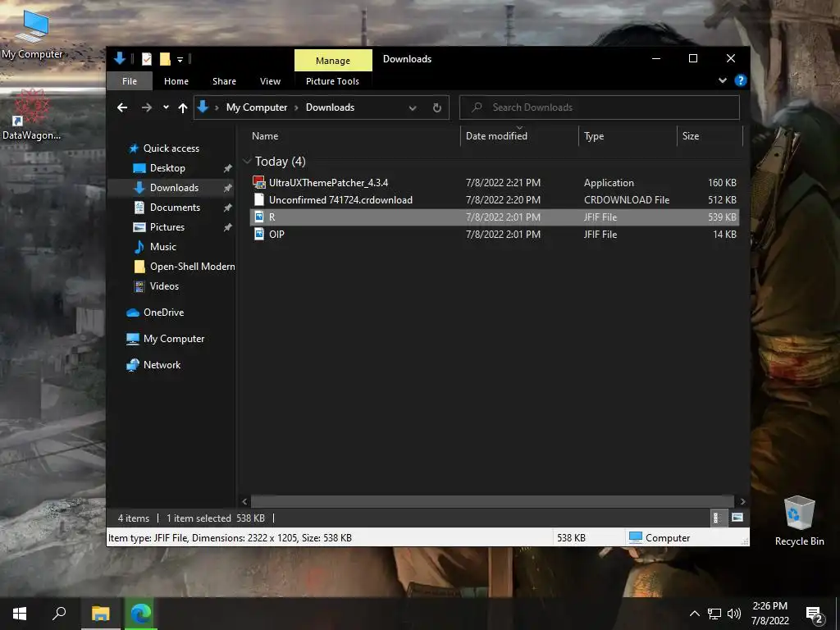Click the CRDOWNLOAD File type cell
Viewport: 840px width, 630px height.
(627, 200)
